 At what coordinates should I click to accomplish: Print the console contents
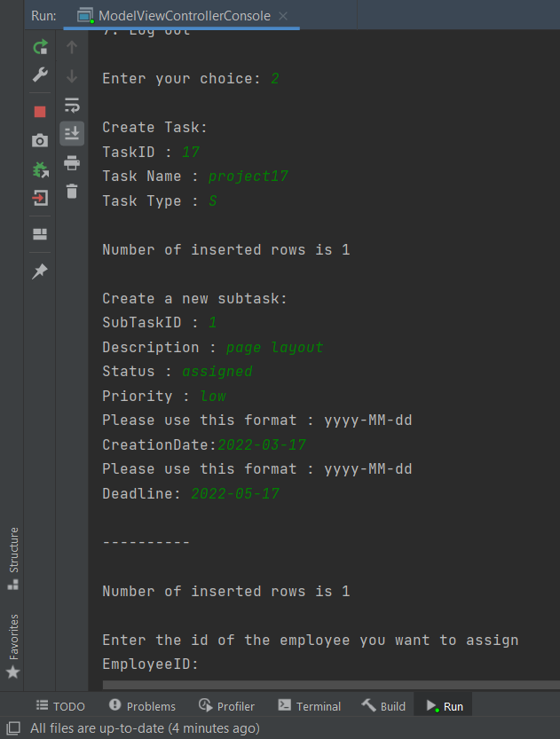pyautogui.click(x=71, y=163)
